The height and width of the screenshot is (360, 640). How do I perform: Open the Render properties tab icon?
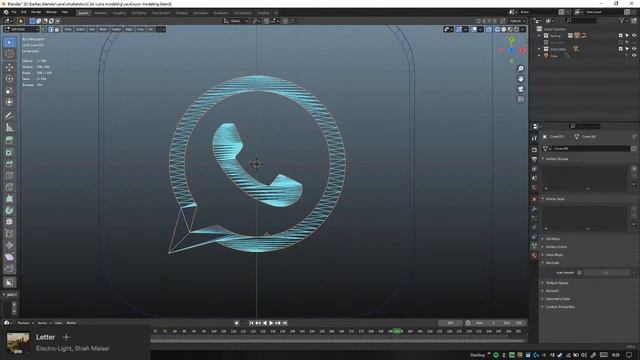point(534,150)
